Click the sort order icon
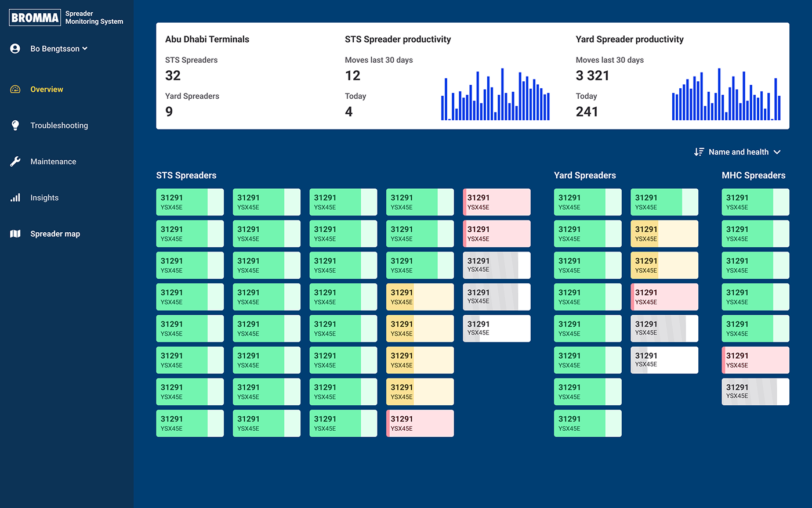812x508 pixels. tap(699, 152)
